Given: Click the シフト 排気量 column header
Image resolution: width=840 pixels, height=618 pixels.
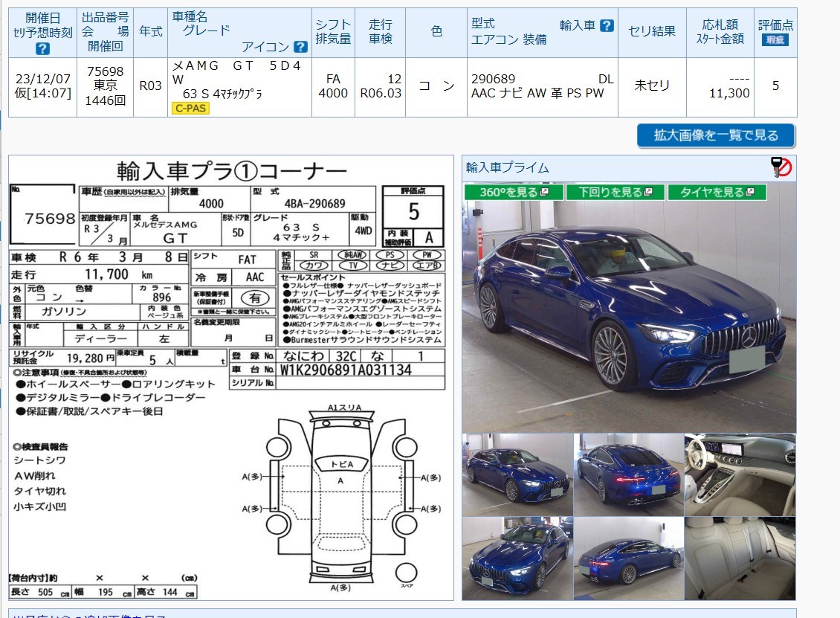Looking at the screenshot, I should (x=333, y=32).
